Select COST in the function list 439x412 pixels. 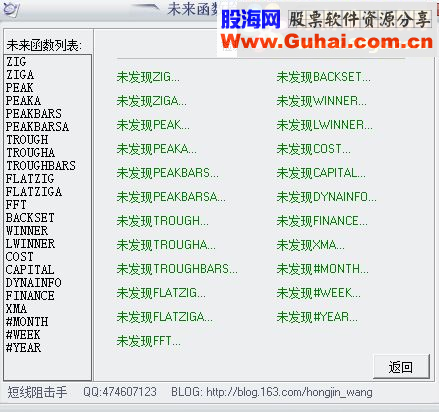click(20, 257)
